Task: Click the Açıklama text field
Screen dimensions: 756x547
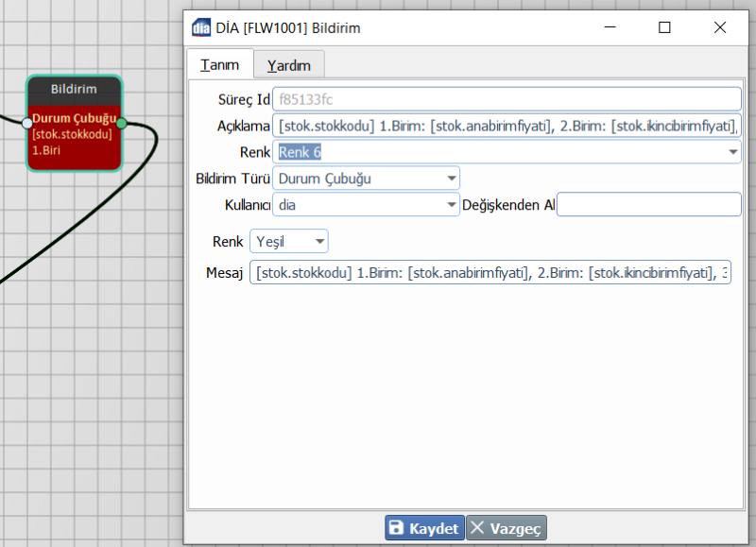Action: (507, 126)
